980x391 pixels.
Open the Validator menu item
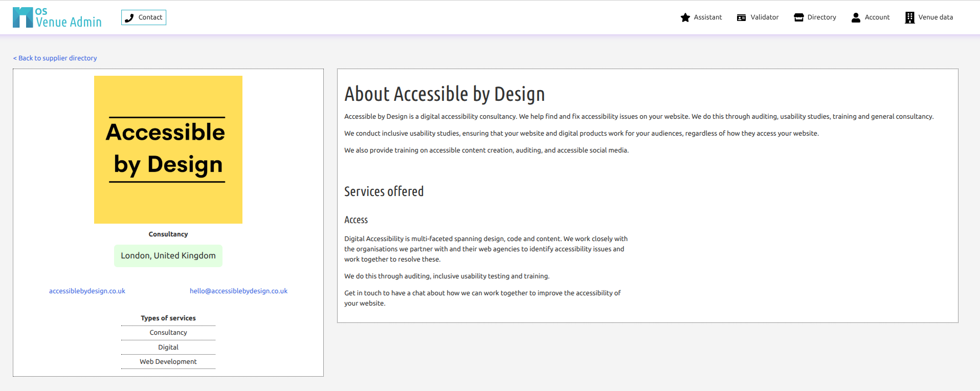tap(758, 17)
